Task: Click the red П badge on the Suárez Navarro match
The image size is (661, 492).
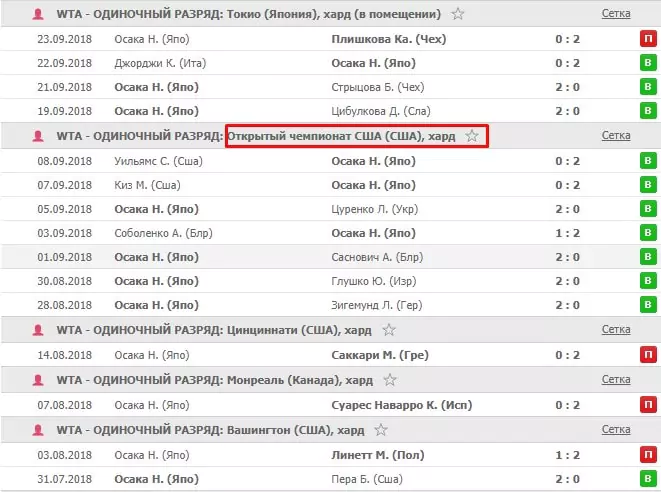Action: (648, 405)
